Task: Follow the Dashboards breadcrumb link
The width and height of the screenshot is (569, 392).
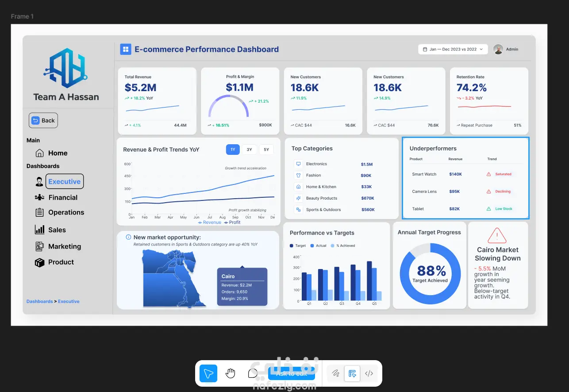Action: [x=39, y=301]
